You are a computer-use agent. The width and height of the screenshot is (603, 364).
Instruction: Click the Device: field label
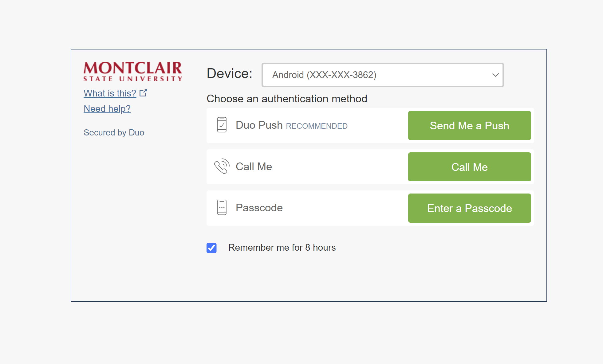coord(230,74)
